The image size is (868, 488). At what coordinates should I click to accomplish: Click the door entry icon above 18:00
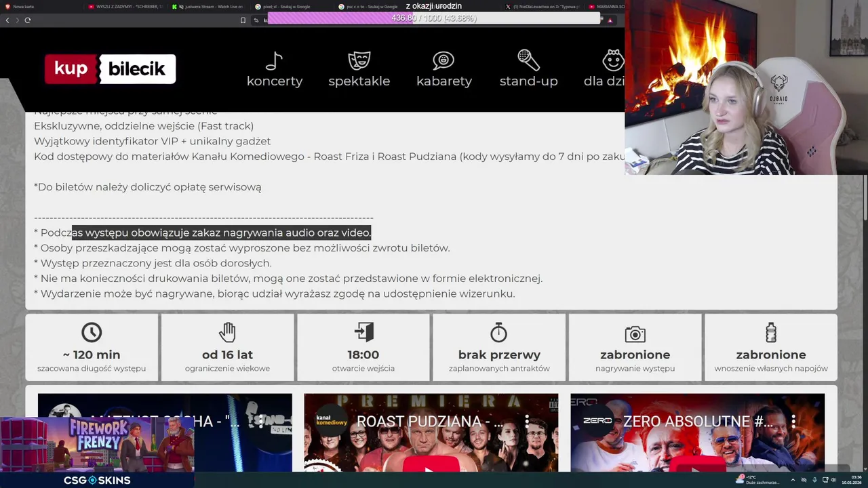tap(363, 332)
